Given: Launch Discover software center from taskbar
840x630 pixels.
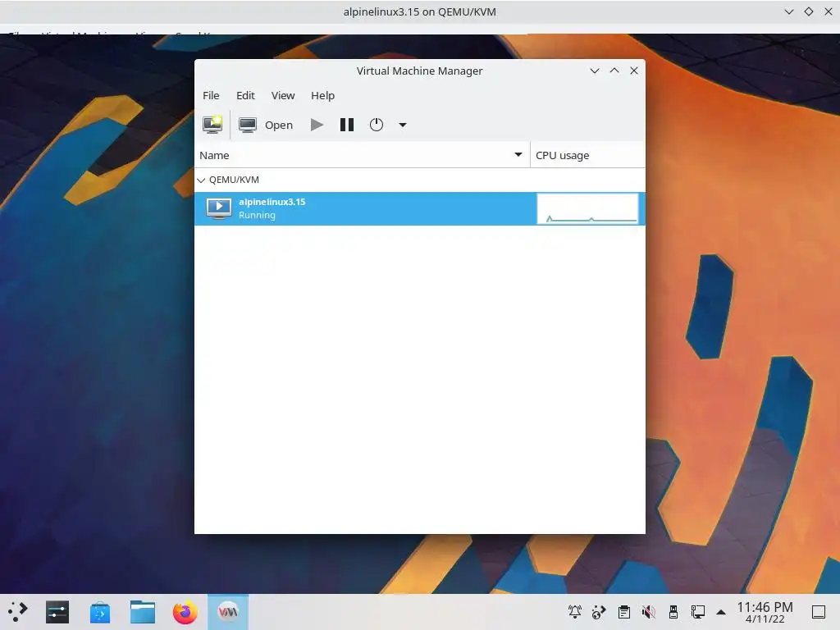Looking at the screenshot, I should pyautogui.click(x=99, y=612).
